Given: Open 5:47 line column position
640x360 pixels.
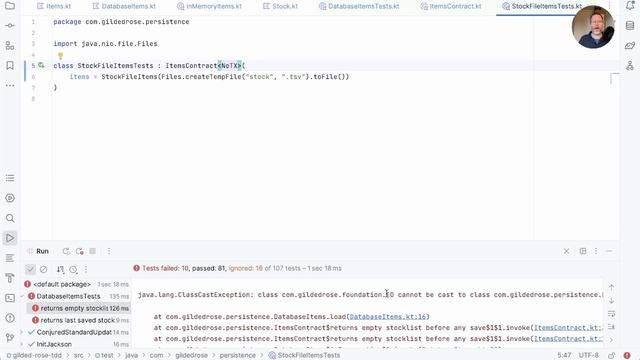Looking at the screenshot, I should 564,356.
